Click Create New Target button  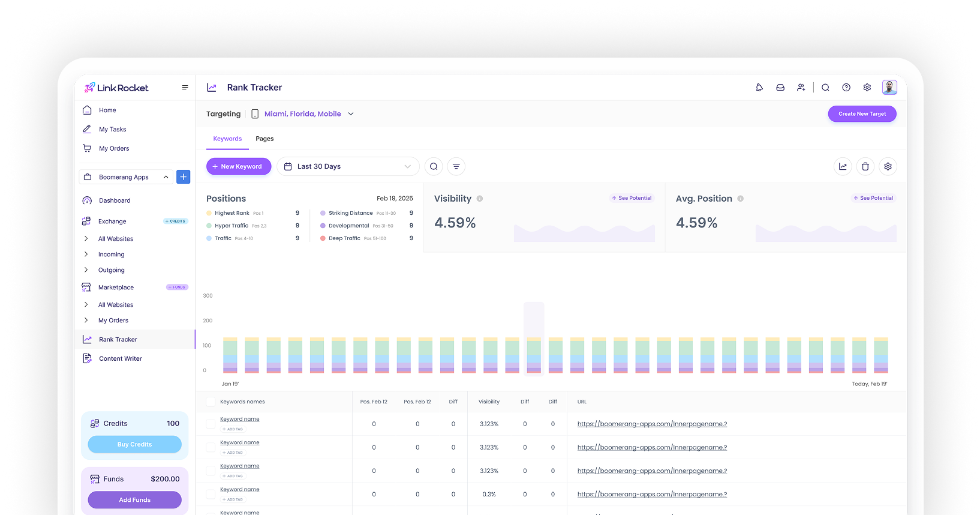point(862,114)
